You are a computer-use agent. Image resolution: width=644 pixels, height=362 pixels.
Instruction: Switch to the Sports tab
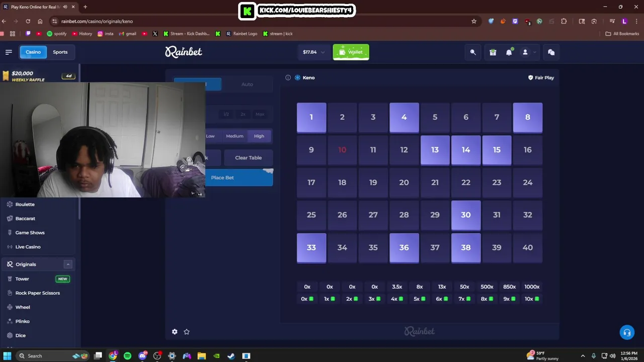pos(60,52)
